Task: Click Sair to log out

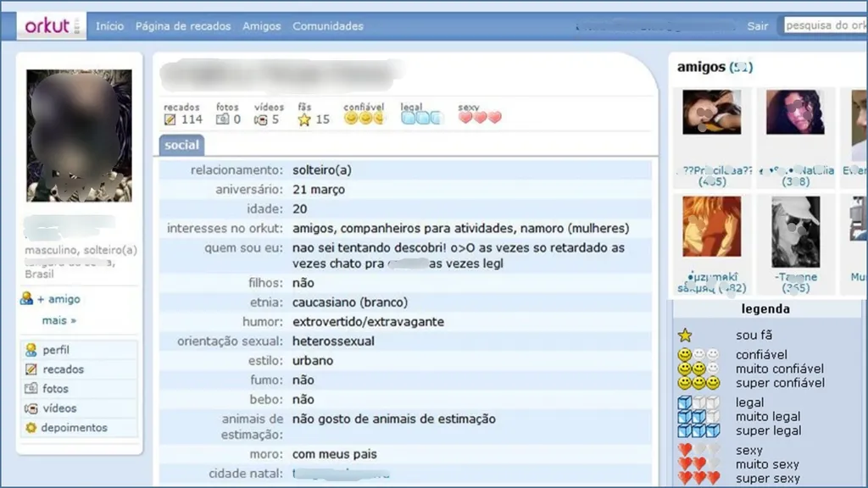Action: click(757, 26)
